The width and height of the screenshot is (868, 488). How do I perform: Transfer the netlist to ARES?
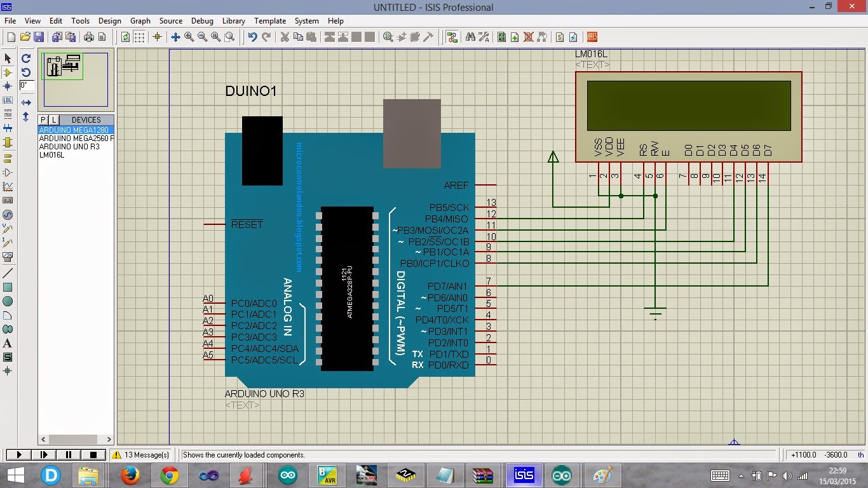[x=590, y=36]
